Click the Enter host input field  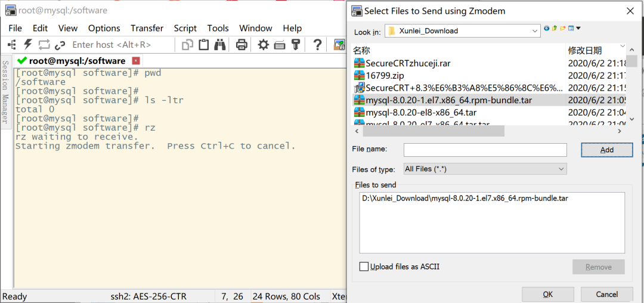pyautogui.click(x=121, y=44)
